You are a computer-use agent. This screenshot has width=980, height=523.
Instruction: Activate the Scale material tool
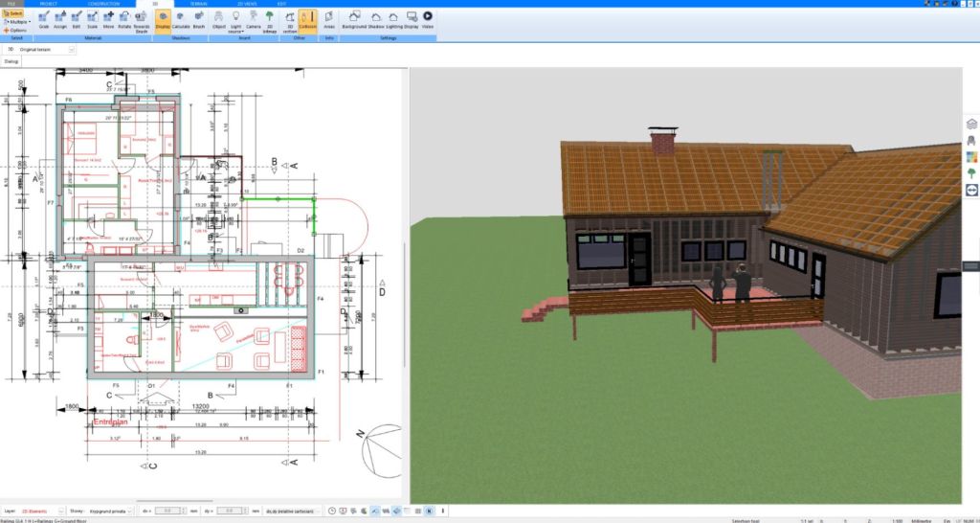93,21
